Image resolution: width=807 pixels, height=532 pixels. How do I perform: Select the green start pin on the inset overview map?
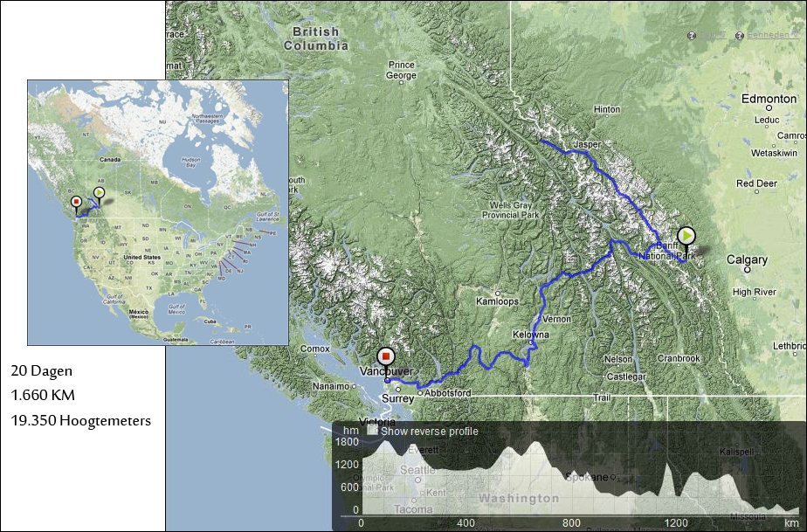pos(100,193)
